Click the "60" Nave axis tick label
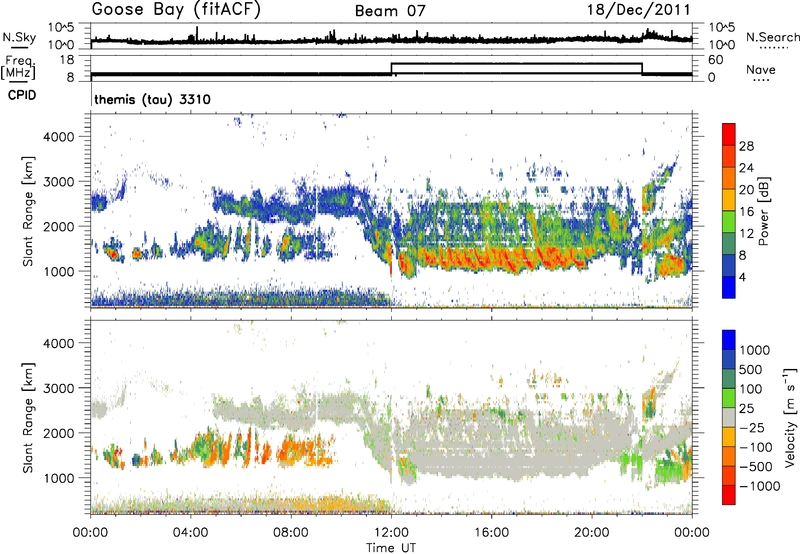 coord(716,60)
